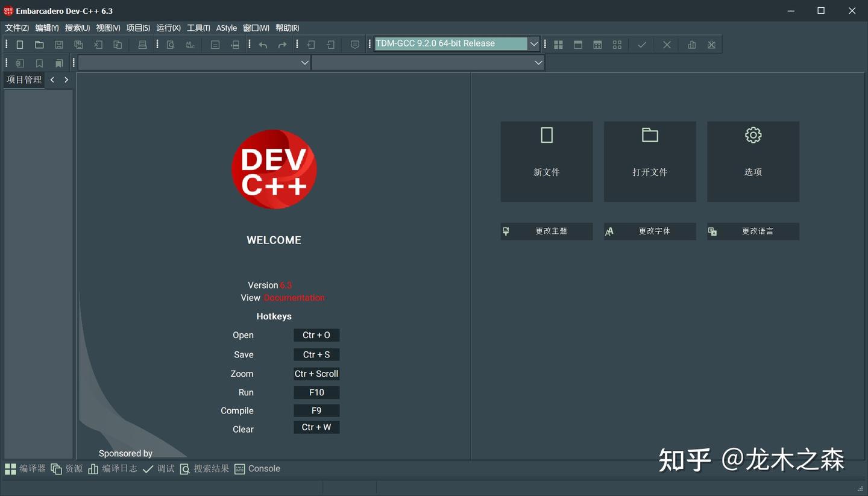This screenshot has height=496, width=868.
Task: Open the AStyle menu
Action: click(226, 28)
